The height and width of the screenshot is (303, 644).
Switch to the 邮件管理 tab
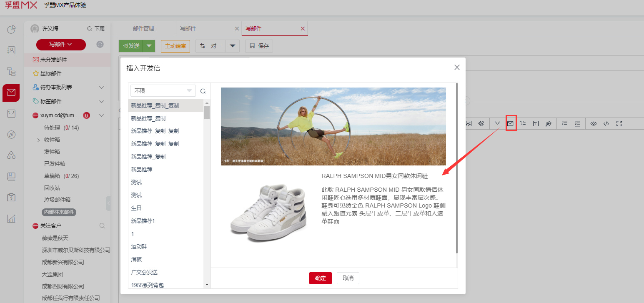[x=143, y=28]
